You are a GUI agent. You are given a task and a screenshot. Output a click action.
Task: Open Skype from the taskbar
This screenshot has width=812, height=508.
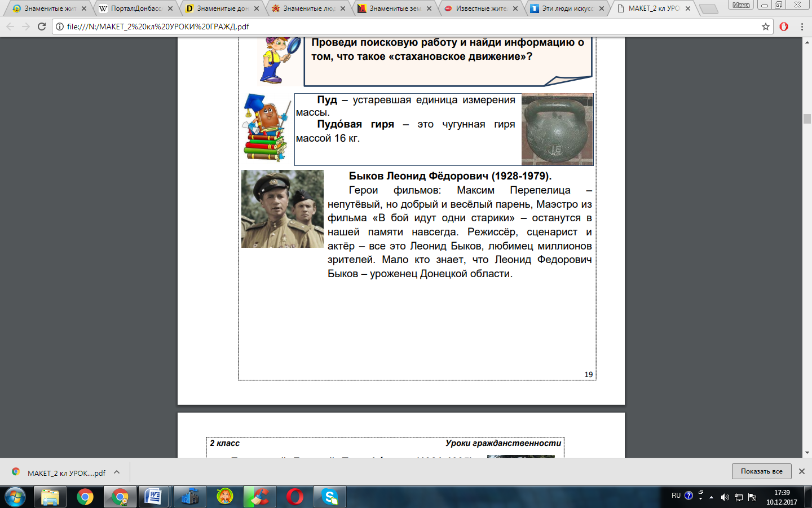coord(330,497)
